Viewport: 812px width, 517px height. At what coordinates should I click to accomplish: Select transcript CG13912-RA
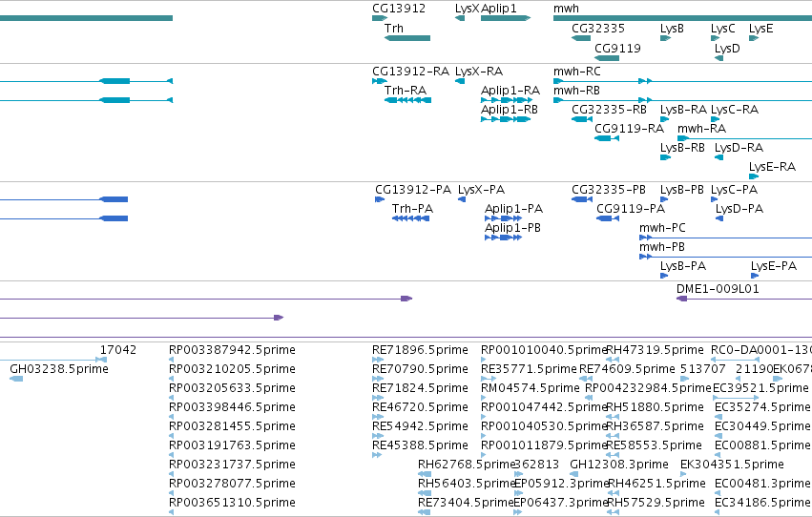point(410,71)
